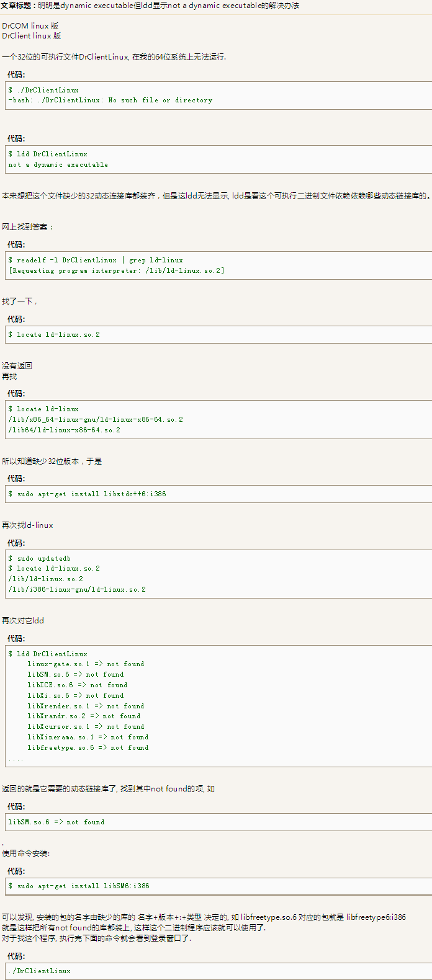432x980 pixels.
Task: Click the 'libXrandr.so.2 => not found' line
Action: (84, 716)
